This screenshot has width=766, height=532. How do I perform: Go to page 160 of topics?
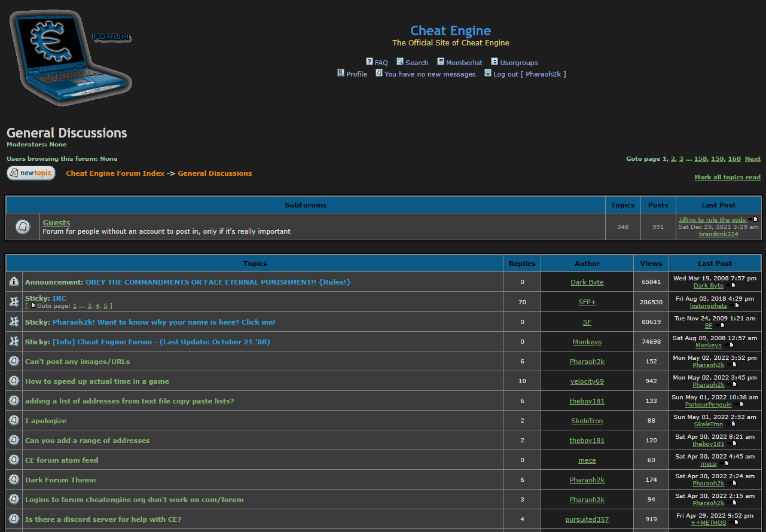coord(734,159)
